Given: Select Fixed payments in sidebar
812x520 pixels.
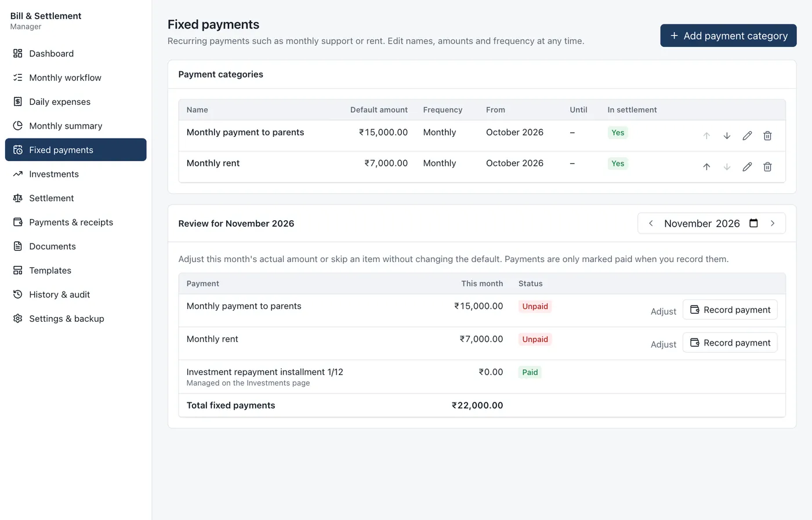Looking at the screenshot, I should [76, 150].
